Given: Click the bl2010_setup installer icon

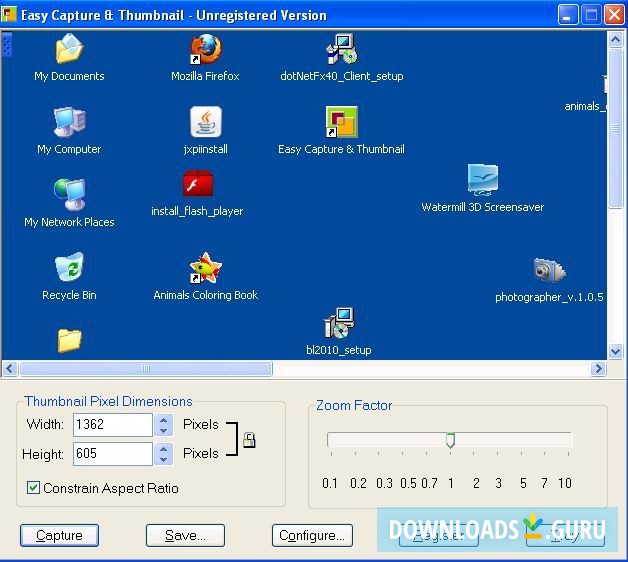Looking at the screenshot, I should click(x=339, y=323).
